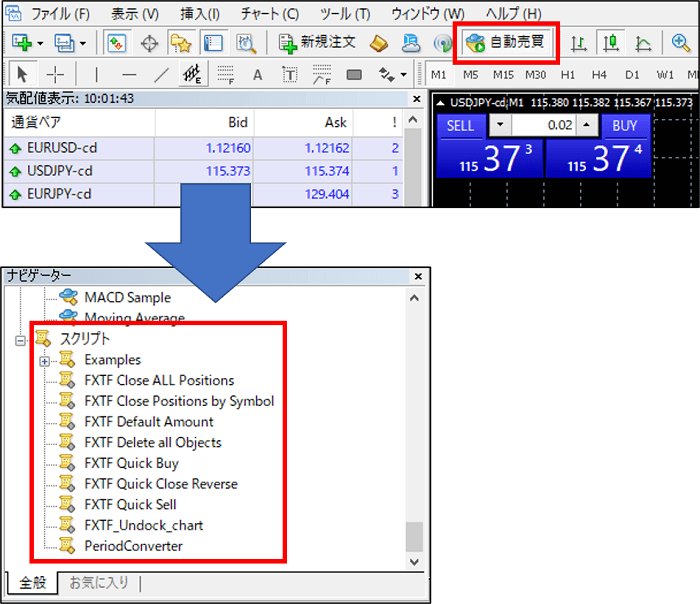This screenshot has width=700, height=604.
Task: Open the Strategy Tester magnifier icon
Action: [246, 43]
